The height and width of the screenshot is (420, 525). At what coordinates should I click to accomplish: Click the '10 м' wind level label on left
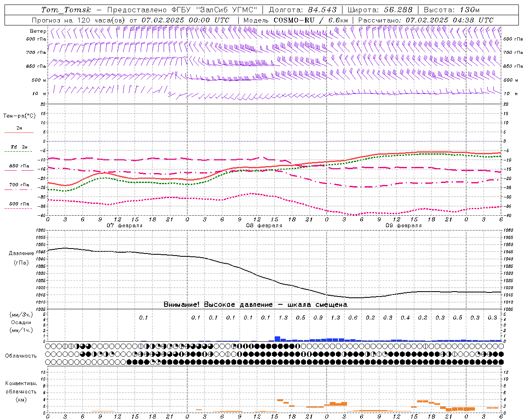click(39, 94)
